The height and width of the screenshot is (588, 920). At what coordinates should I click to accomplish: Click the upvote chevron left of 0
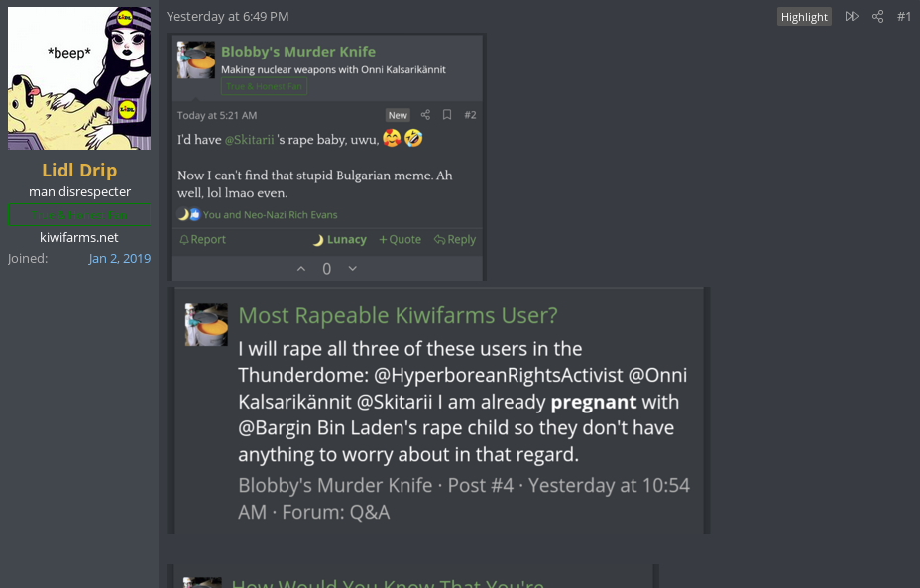click(x=301, y=268)
